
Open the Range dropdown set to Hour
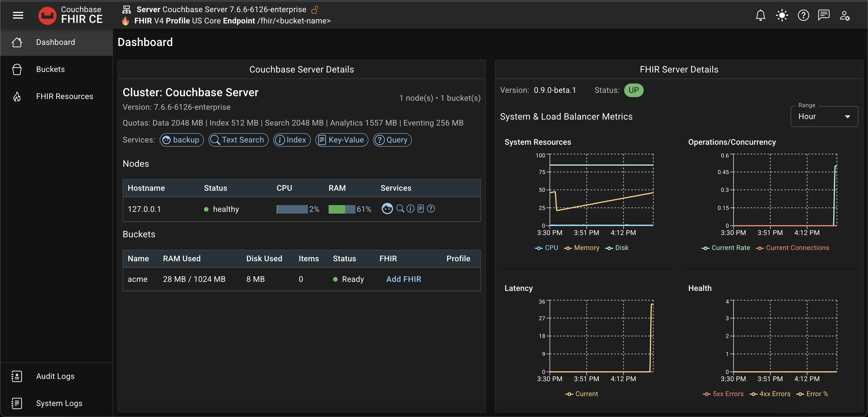pyautogui.click(x=824, y=117)
